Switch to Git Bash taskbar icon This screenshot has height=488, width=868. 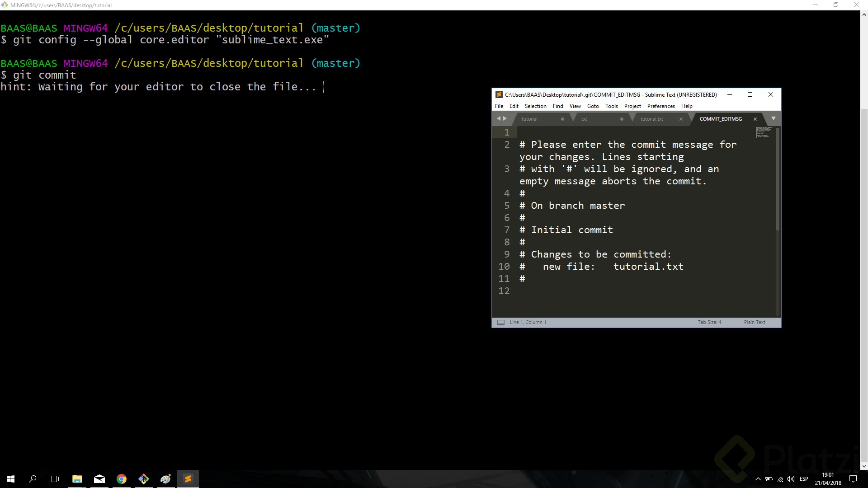pyautogui.click(x=143, y=479)
